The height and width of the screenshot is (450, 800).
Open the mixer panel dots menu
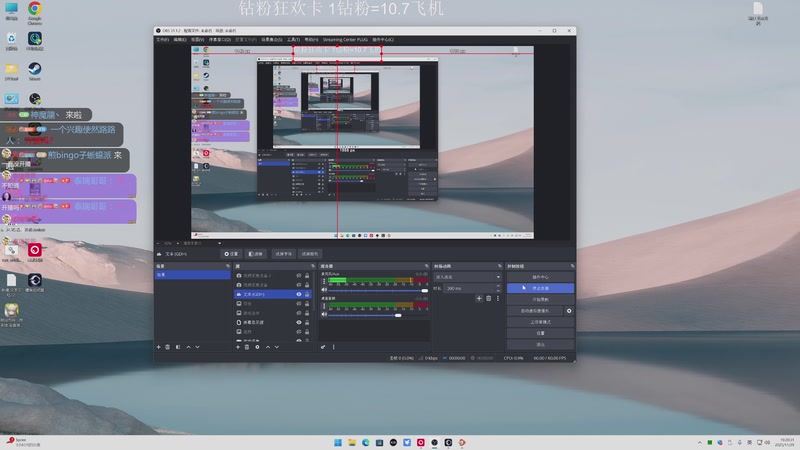[334, 347]
